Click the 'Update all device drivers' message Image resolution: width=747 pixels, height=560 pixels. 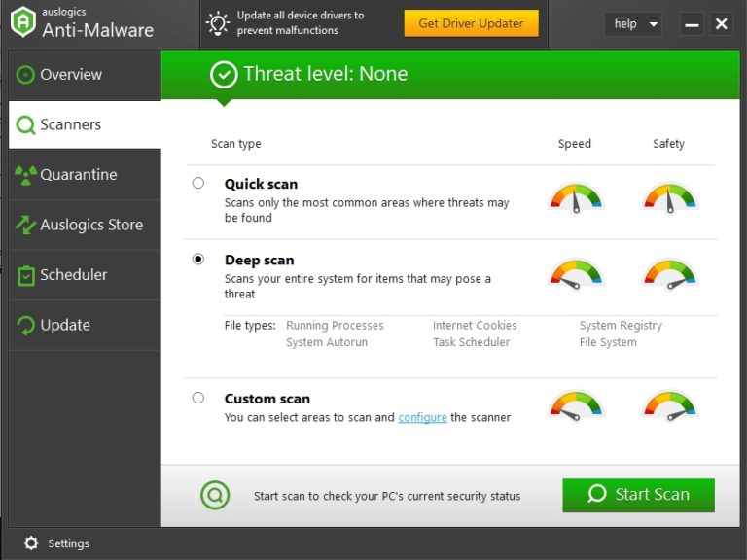coord(301,23)
